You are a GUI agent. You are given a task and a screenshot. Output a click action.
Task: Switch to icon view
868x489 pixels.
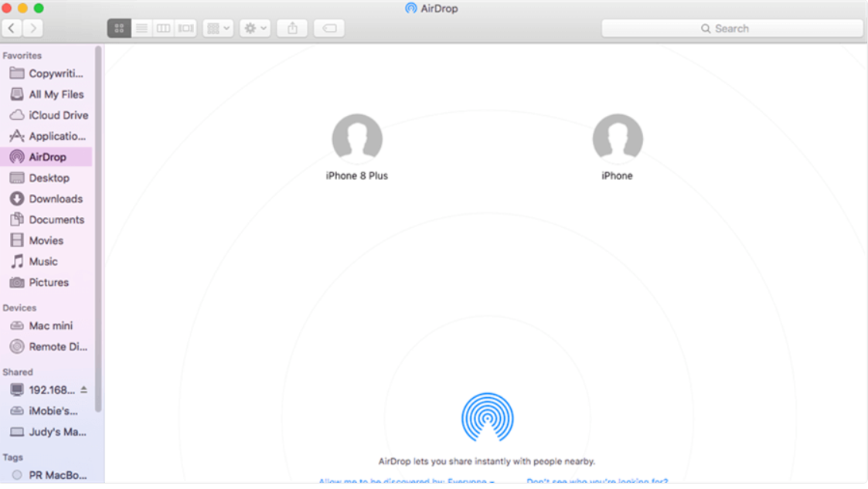click(x=118, y=28)
